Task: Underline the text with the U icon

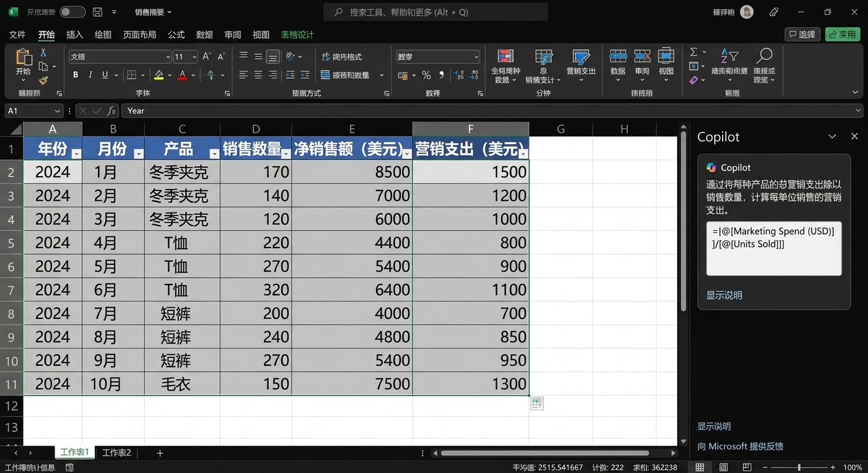Action: 105,75
